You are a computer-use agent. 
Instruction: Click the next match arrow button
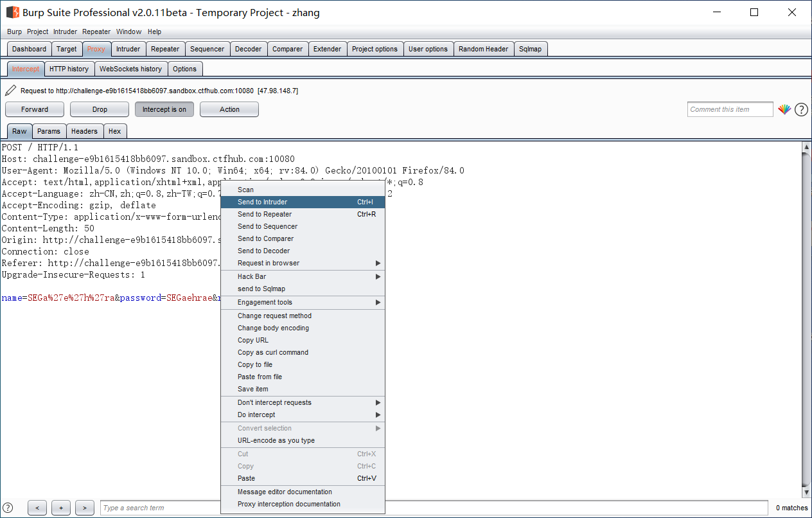click(x=85, y=508)
